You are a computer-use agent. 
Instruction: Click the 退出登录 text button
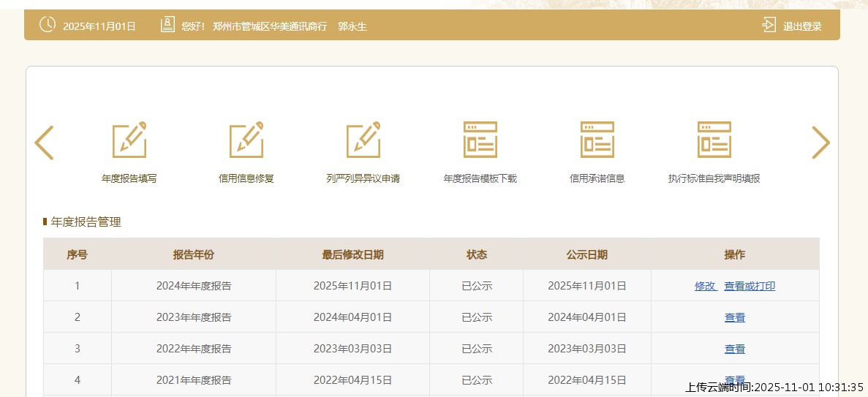tap(802, 26)
